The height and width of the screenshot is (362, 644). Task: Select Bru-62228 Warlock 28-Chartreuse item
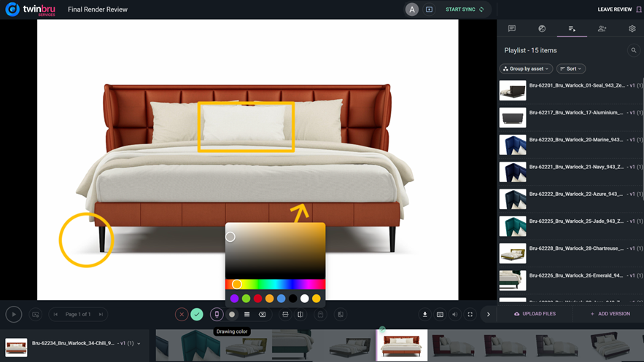click(x=570, y=253)
